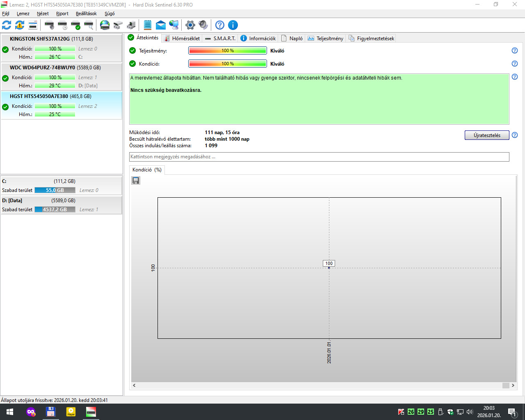Click the refresh SMART data toolbar icon

(x=7, y=25)
